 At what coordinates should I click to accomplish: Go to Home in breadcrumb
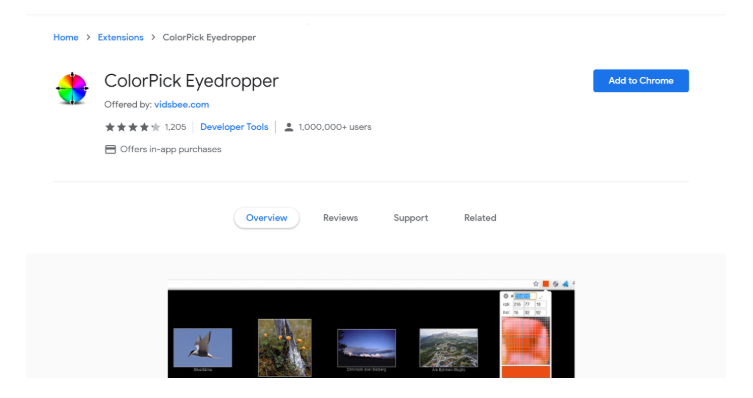pyautogui.click(x=66, y=37)
